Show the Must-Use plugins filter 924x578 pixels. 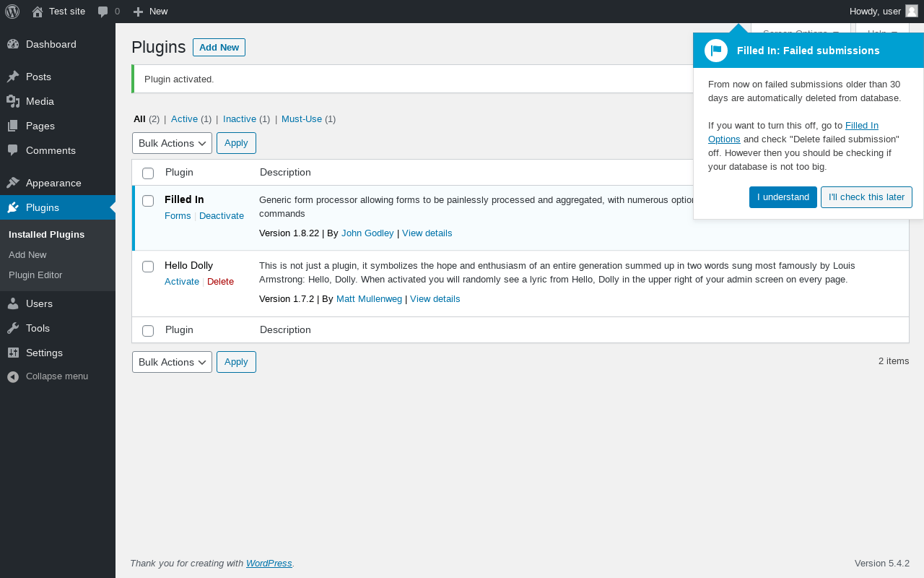coord(302,118)
